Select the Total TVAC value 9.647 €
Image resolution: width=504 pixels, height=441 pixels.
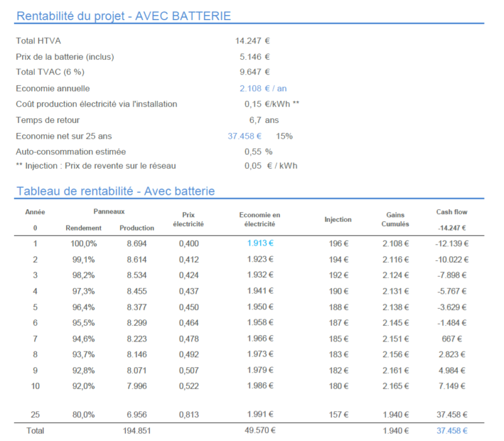point(255,72)
